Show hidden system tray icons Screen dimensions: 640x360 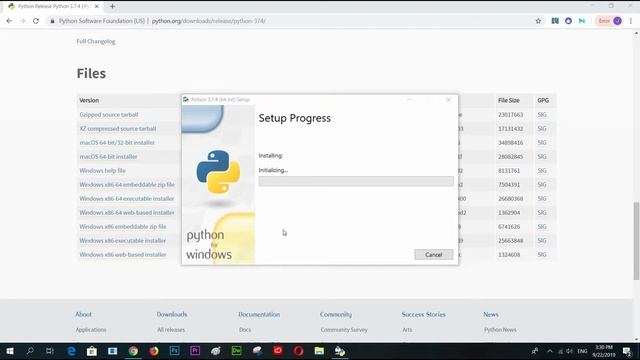[550, 351]
